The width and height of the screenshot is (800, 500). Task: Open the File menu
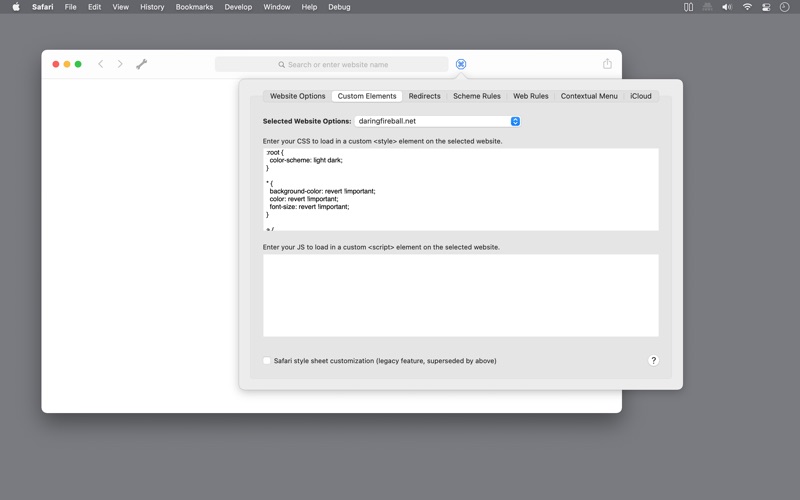(x=70, y=7)
